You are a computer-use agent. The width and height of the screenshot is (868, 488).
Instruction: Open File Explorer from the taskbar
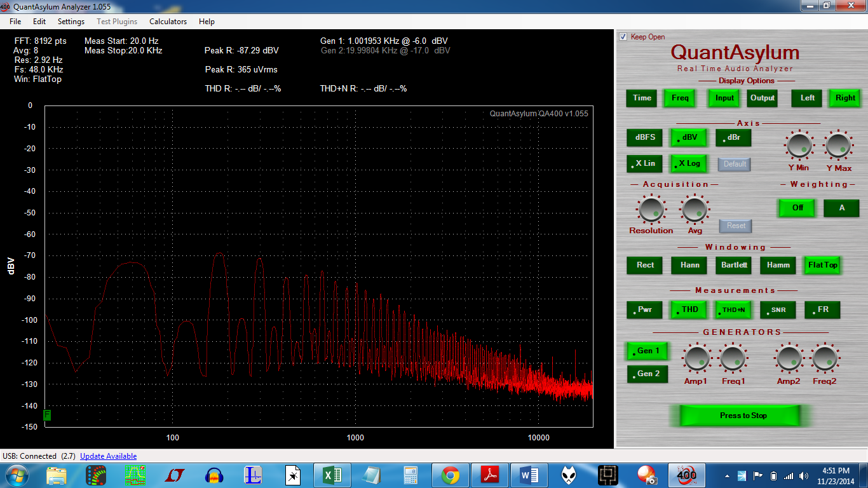[57, 475]
